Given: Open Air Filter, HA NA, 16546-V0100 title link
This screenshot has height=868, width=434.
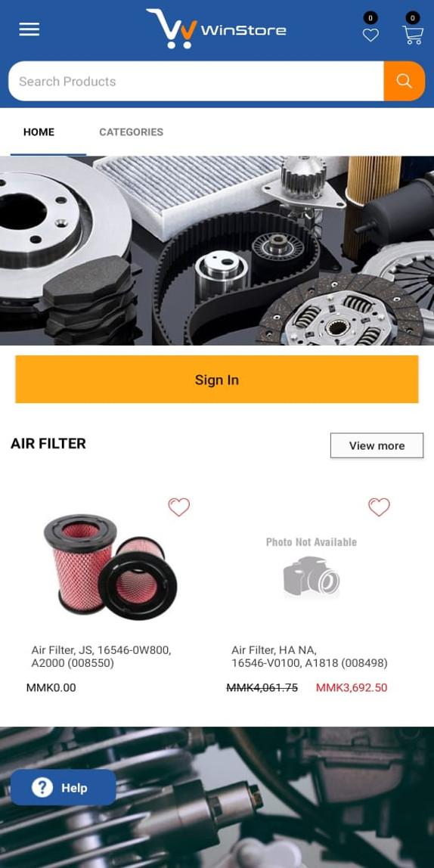Looking at the screenshot, I should coord(309,656).
